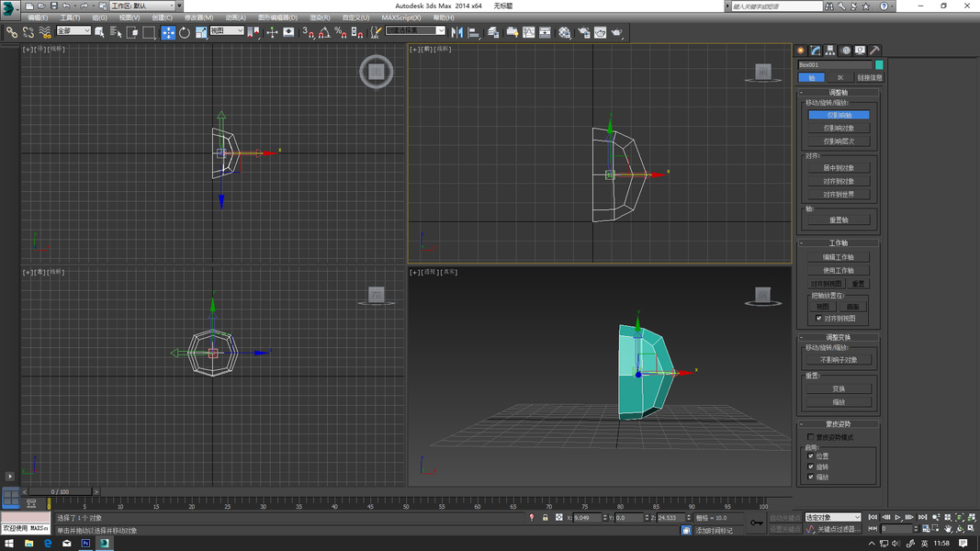This screenshot has height=551, width=980.
Task: Click the ViewCube in the top viewport
Action: (x=377, y=72)
